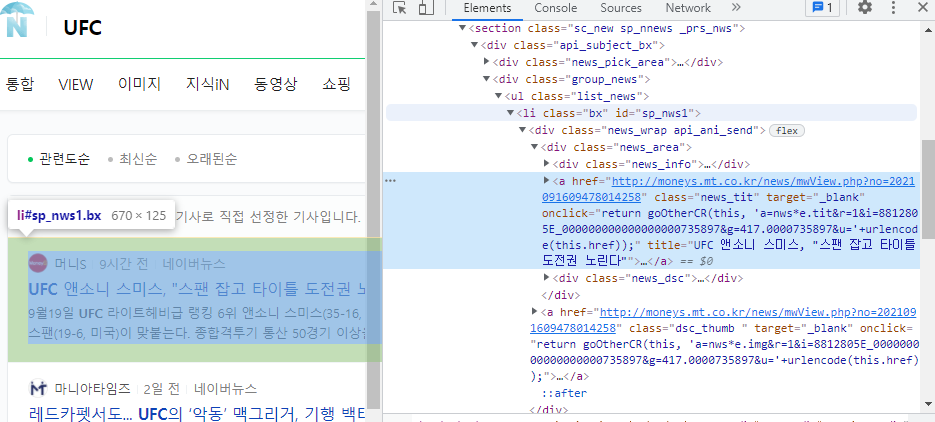Screen dimensions: 935x422
Task: Open the DevTools three-dot menu
Action: 893,8
